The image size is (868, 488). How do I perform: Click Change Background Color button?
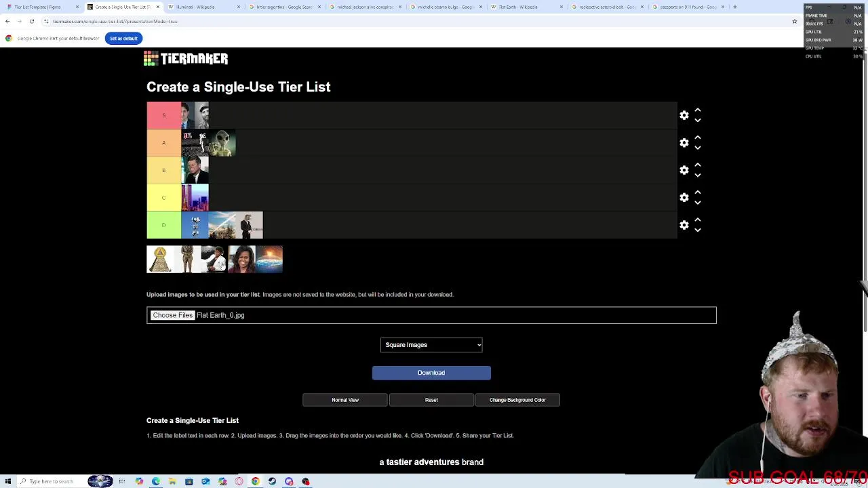517,400
